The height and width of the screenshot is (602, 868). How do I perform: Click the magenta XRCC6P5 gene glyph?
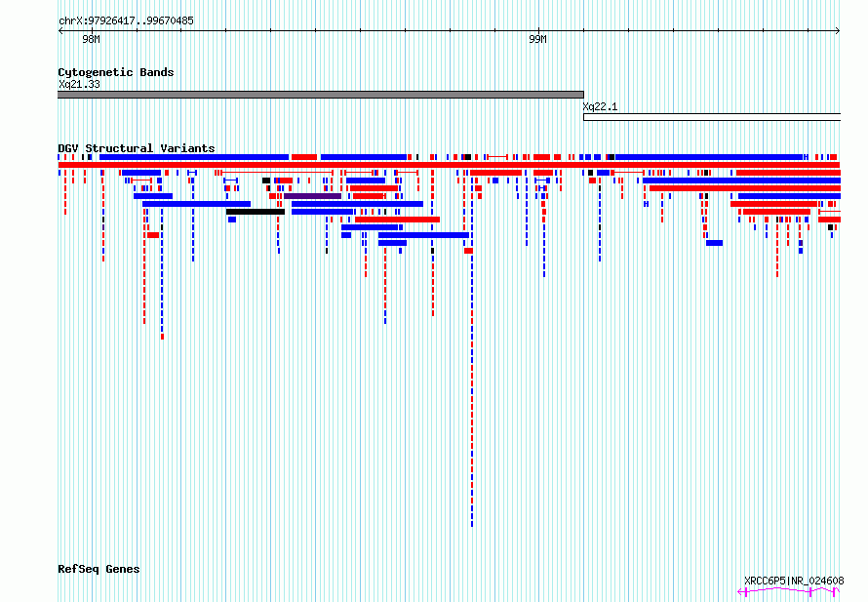pyautogui.click(x=788, y=592)
